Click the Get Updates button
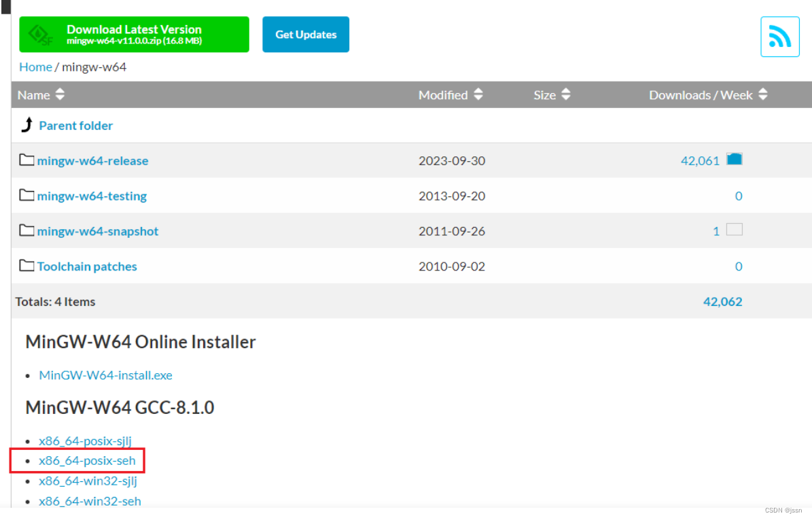This screenshot has height=520, width=812. click(306, 35)
